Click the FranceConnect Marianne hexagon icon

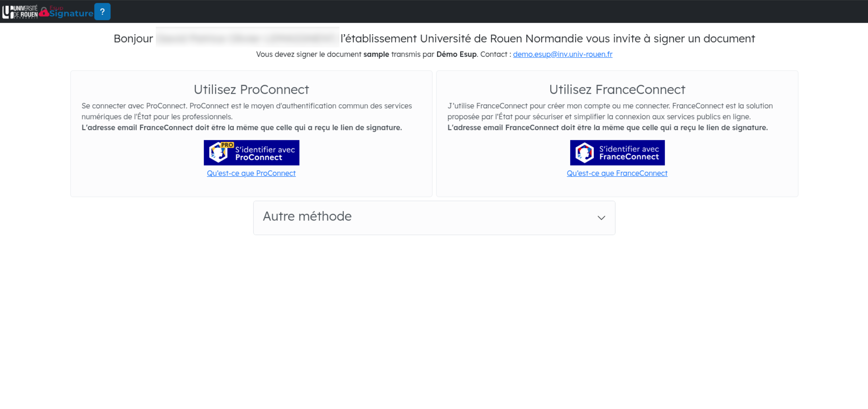point(584,153)
